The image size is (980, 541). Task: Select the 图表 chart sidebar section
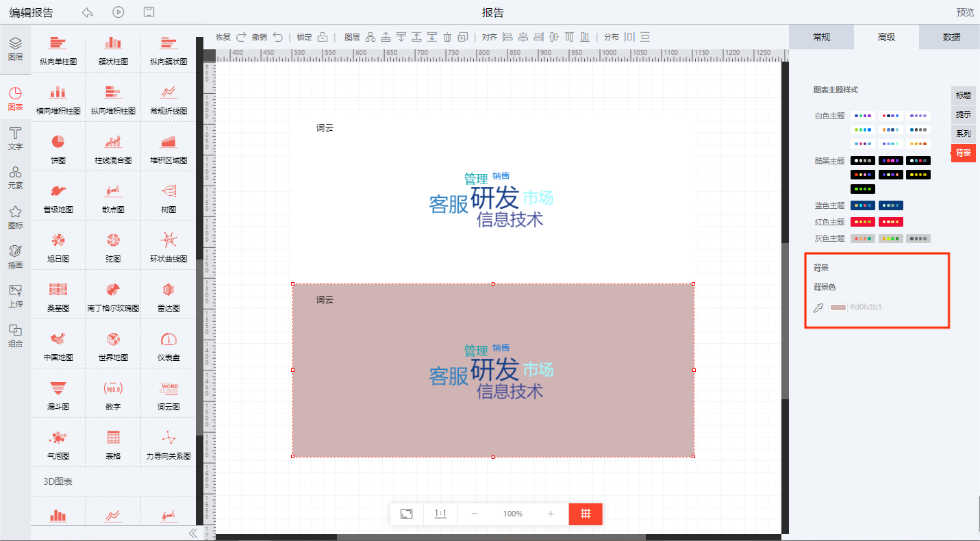point(15,99)
